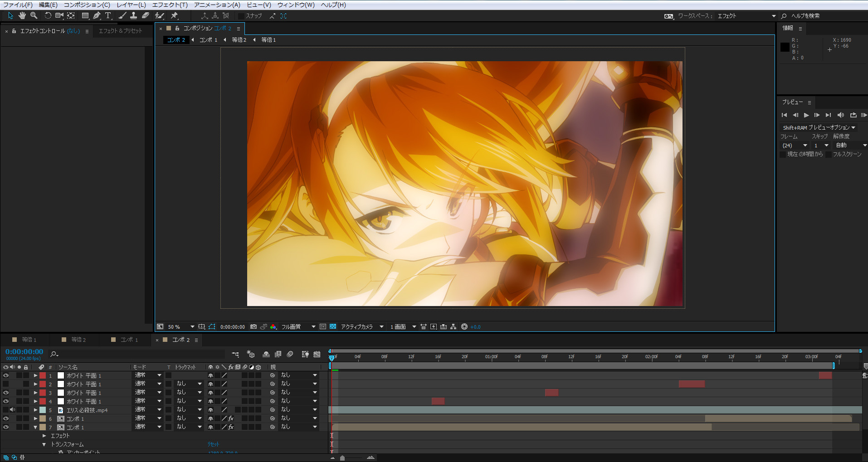Toggle fx switch on layer 6
868x462 pixels.
231,418
